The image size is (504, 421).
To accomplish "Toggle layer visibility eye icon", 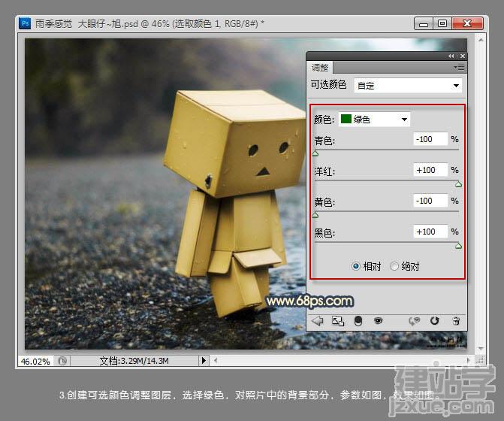I will click(379, 321).
